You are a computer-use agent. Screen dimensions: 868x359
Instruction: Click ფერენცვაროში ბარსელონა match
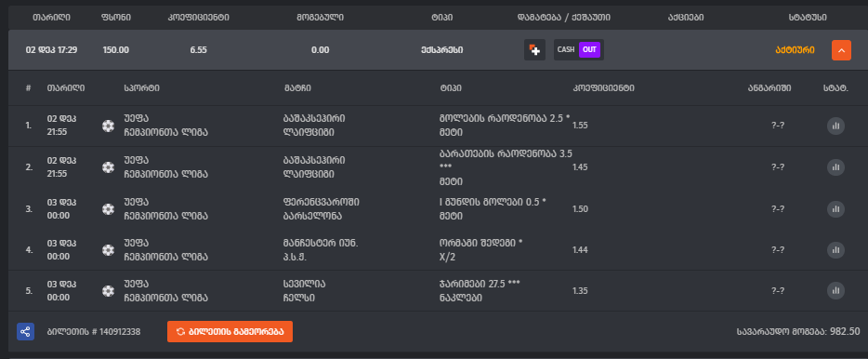click(321, 209)
